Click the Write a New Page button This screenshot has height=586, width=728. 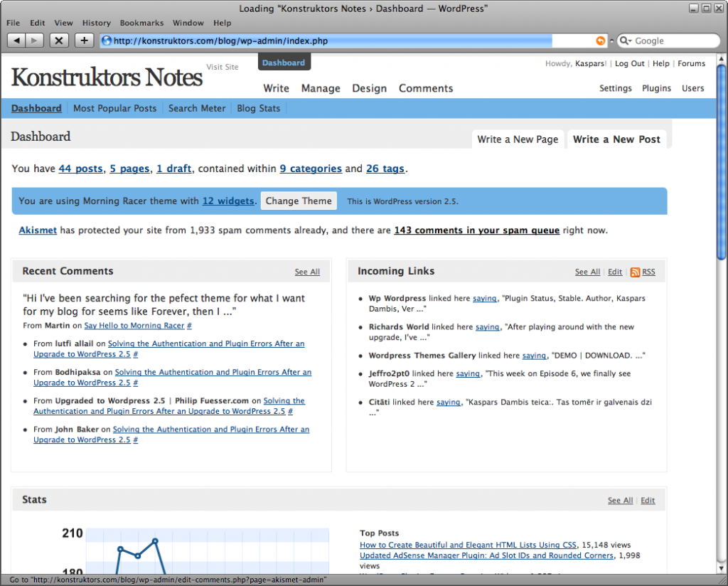[518, 139]
